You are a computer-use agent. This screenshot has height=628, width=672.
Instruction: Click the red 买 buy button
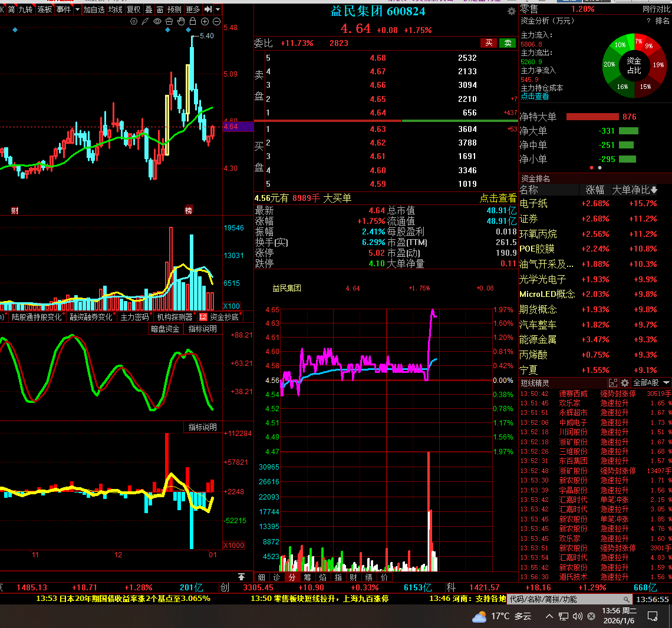coord(489,43)
